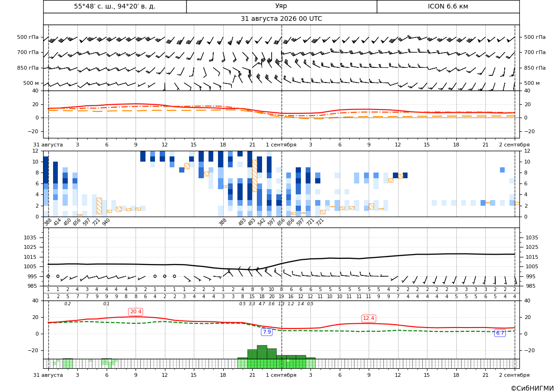Click the red 12.4 temperature label
The width and height of the screenshot is (554, 392).
pos(369,318)
